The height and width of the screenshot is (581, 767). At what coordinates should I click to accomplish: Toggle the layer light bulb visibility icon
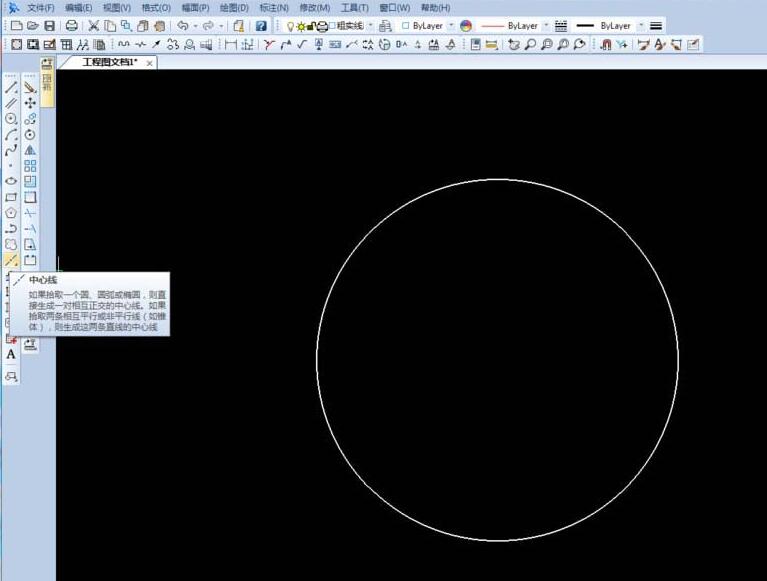pos(290,26)
